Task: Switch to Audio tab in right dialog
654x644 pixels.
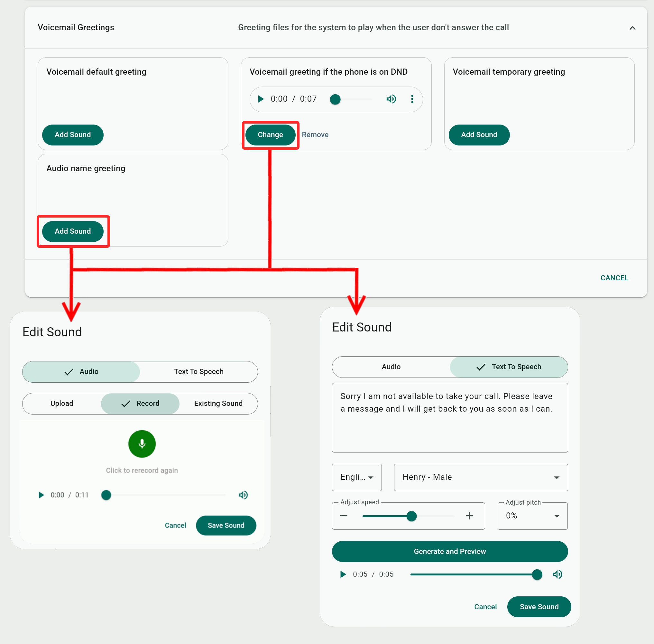Action: tap(391, 367)
